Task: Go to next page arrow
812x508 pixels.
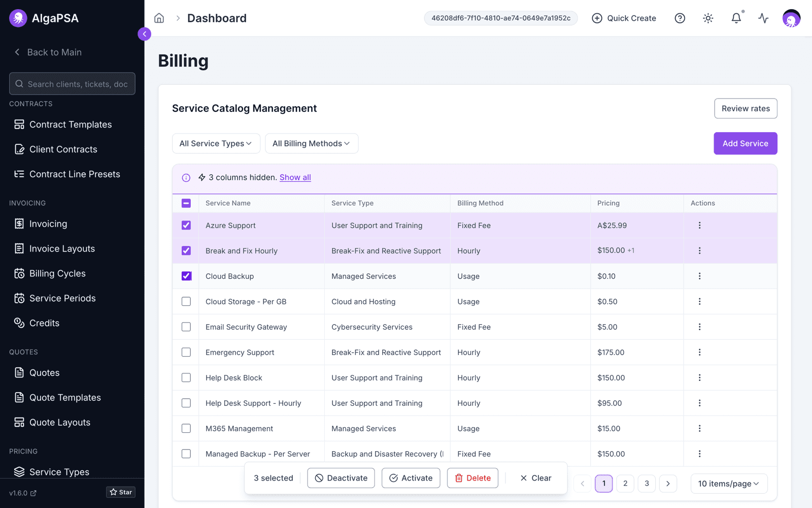Action: pyautogui.click(x=668, y=484)
